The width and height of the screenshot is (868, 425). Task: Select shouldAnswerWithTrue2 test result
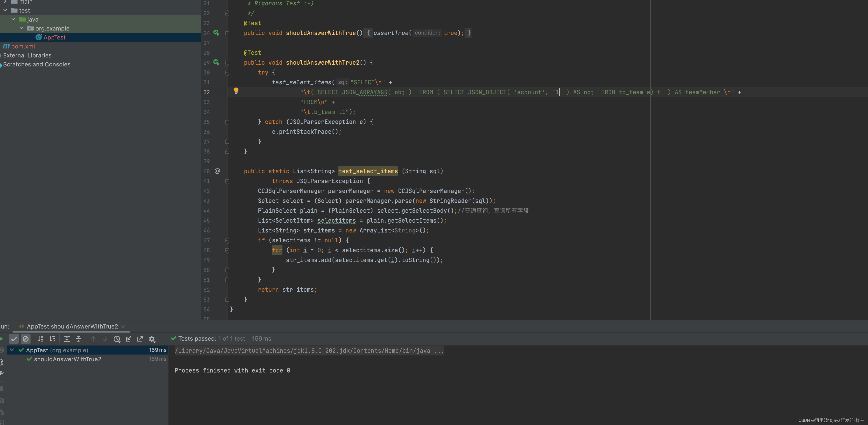[x=67, y=359]
